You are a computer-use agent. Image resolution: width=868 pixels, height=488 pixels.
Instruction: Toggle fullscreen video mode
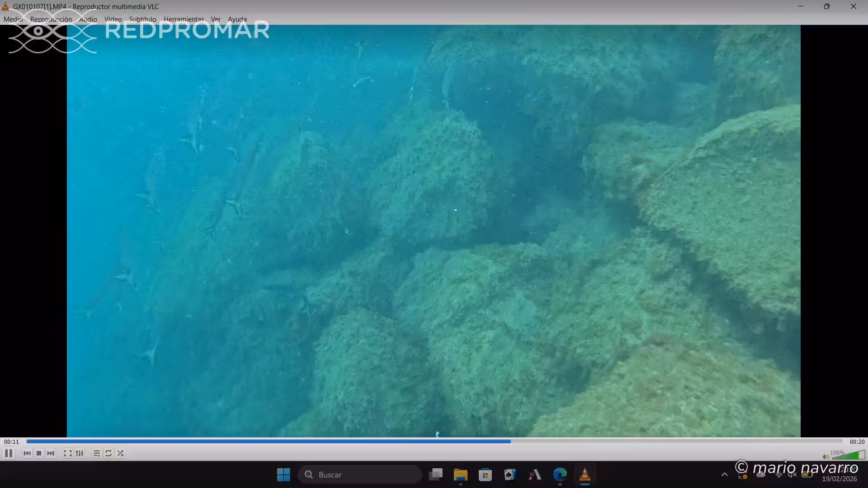68,453
